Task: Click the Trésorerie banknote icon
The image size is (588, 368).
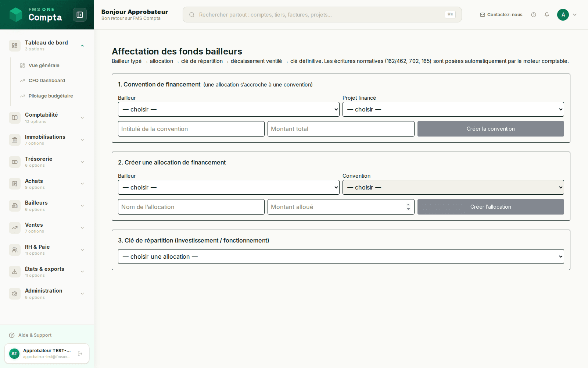Action: [15, 162]
